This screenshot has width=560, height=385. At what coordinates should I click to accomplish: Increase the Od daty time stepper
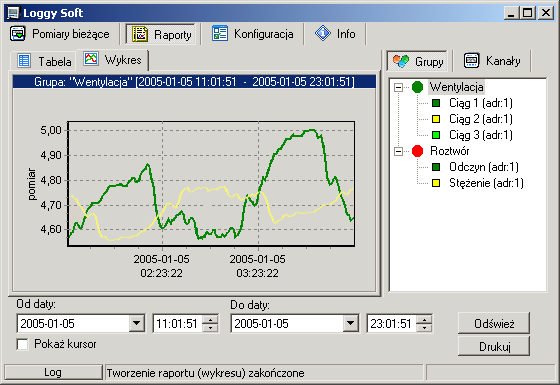(x=210, y=319)
